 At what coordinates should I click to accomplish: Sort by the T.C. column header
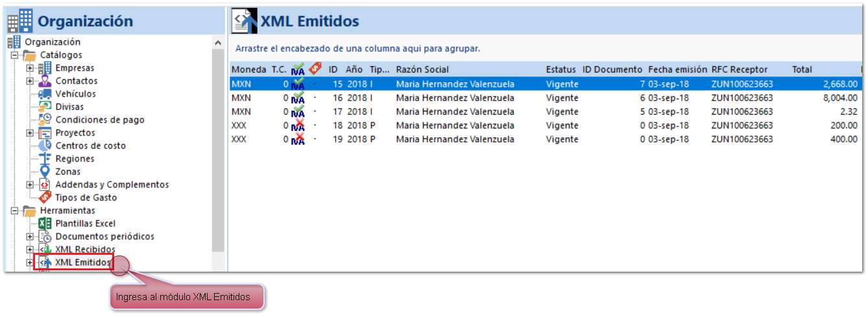(279, 69)
